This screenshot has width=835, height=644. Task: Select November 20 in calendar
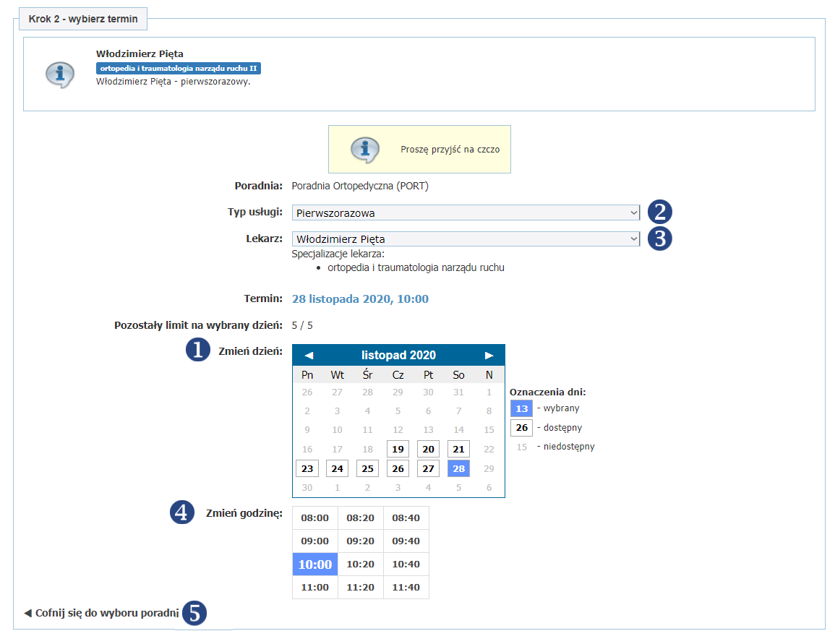[428, 449]
